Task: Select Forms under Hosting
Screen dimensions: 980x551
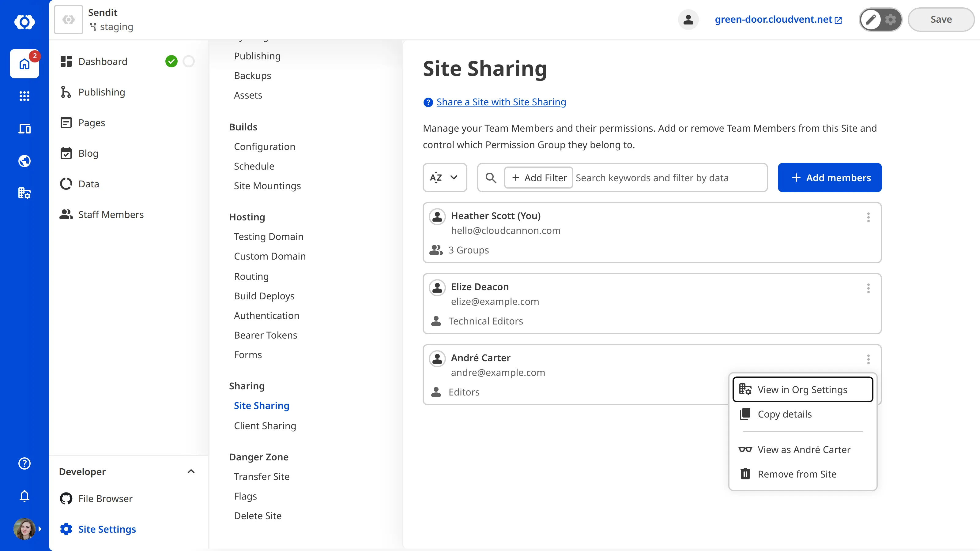Action: click(x=248, y=354)
